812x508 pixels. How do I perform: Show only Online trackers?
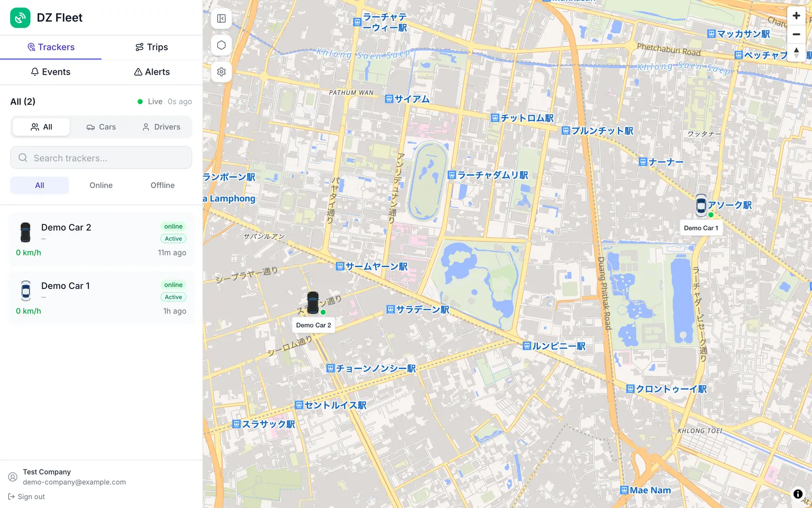tap(101, 185)
